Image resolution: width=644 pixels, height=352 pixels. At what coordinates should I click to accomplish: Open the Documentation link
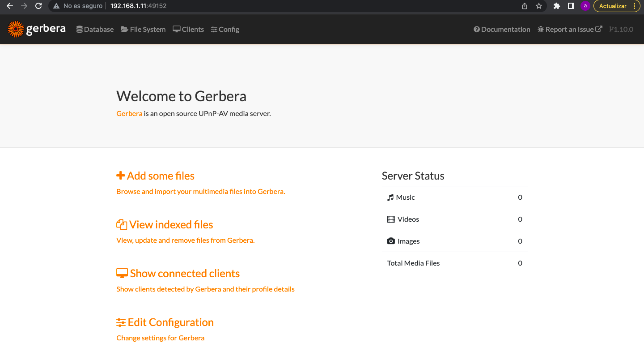[502, 30]
